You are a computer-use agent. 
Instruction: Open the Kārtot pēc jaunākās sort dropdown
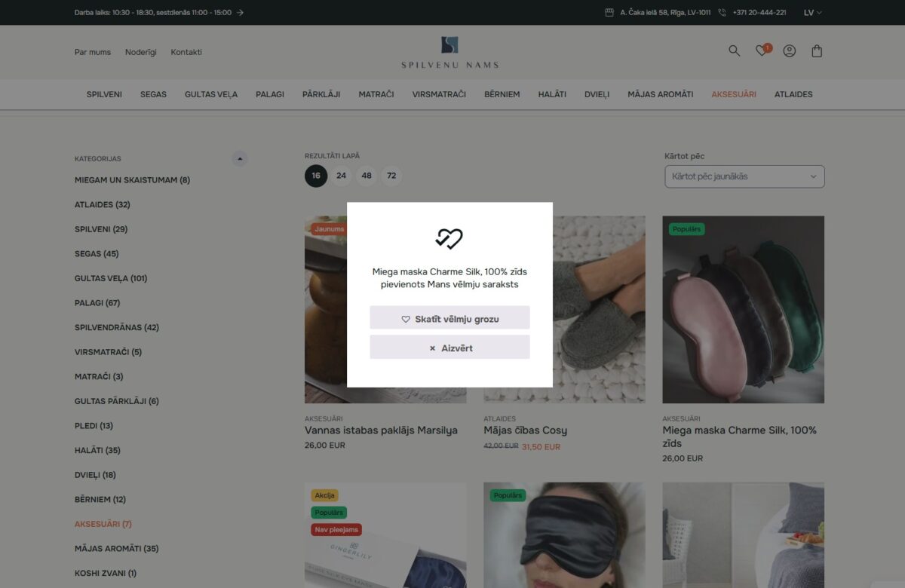744,176
